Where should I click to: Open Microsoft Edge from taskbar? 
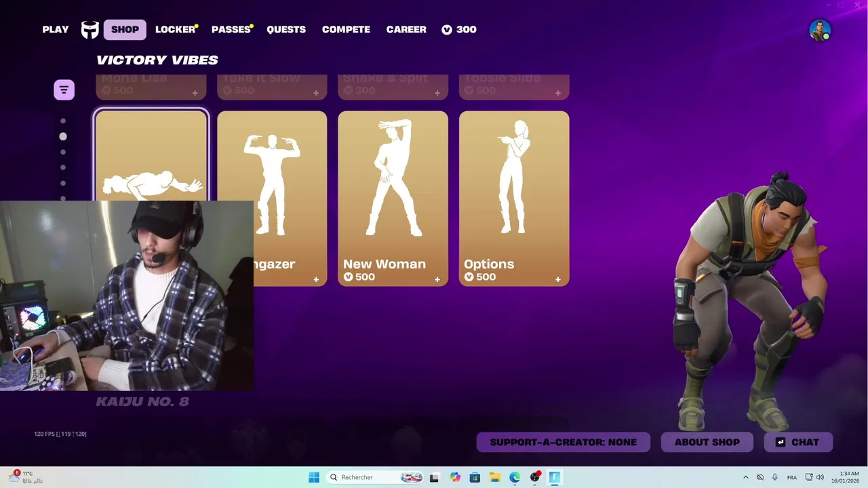515,477
